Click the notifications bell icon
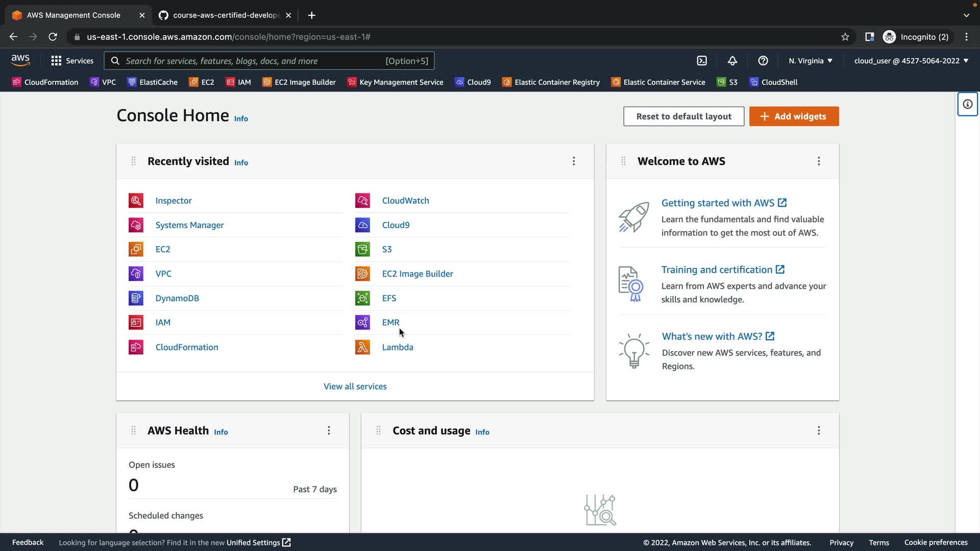The image size is (980, 551). (732, 61)
